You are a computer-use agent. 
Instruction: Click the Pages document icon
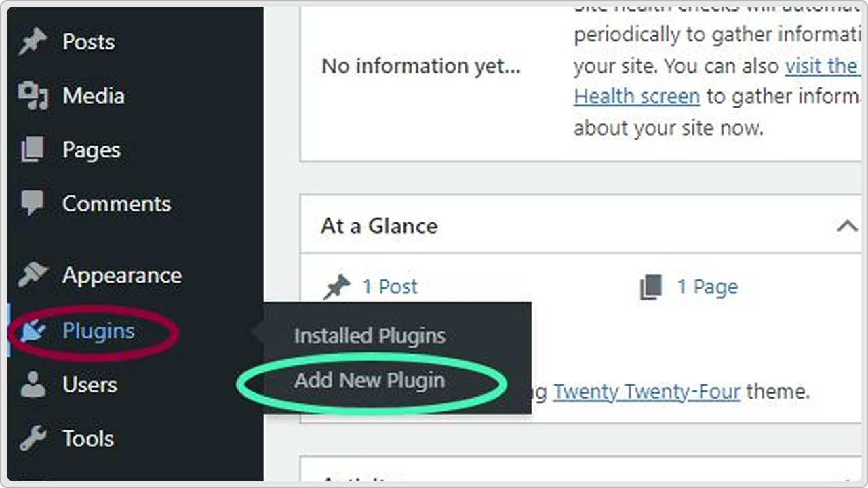point(31,149)
